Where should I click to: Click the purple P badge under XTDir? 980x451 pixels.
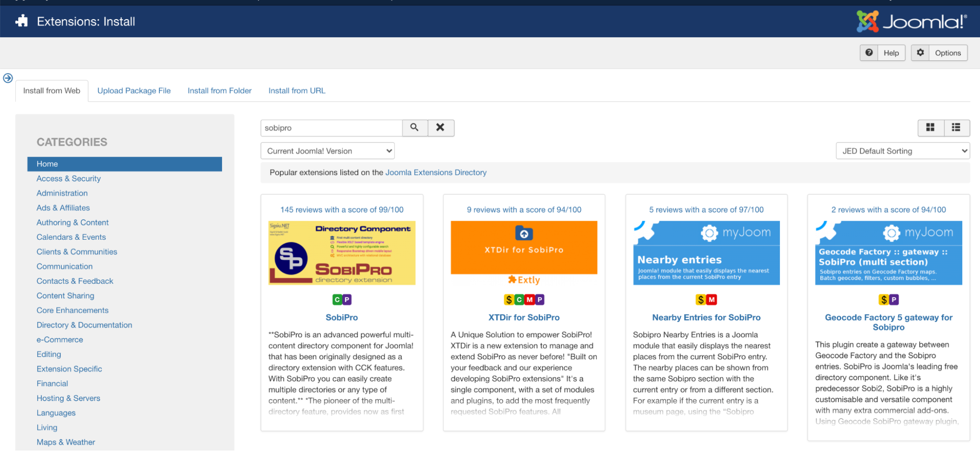point(540,300)
